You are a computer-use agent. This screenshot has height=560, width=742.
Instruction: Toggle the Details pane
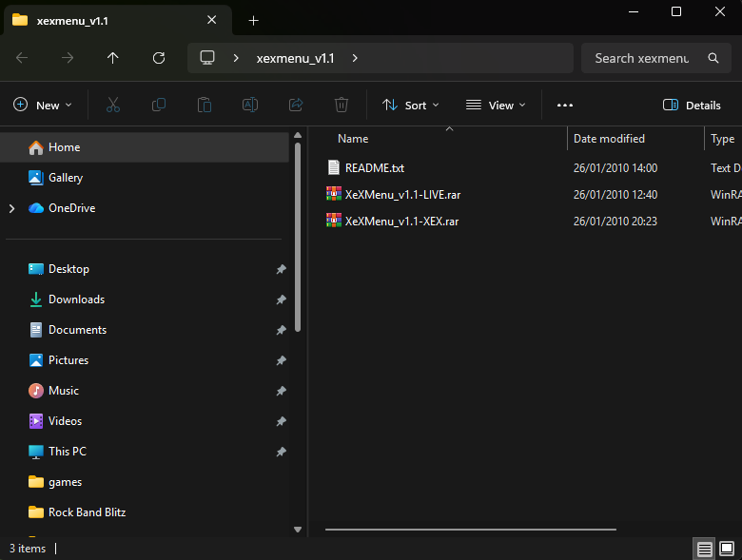point(692,105)
